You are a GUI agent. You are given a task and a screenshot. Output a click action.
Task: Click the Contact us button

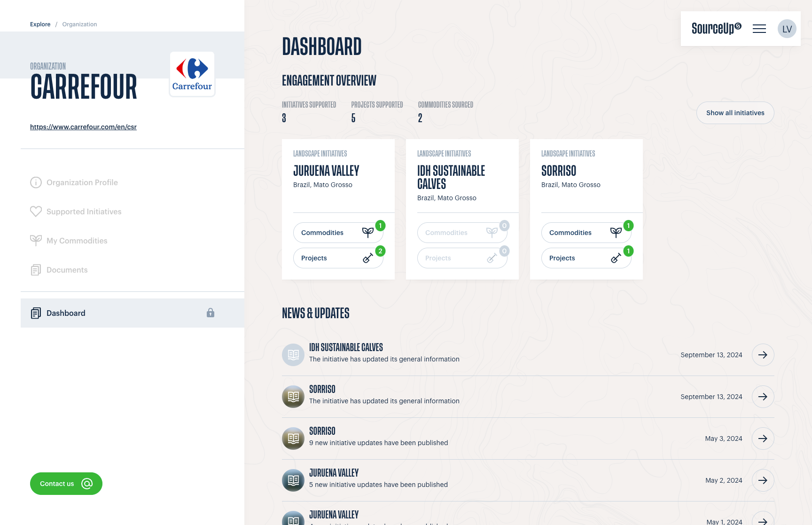[66, 484]
